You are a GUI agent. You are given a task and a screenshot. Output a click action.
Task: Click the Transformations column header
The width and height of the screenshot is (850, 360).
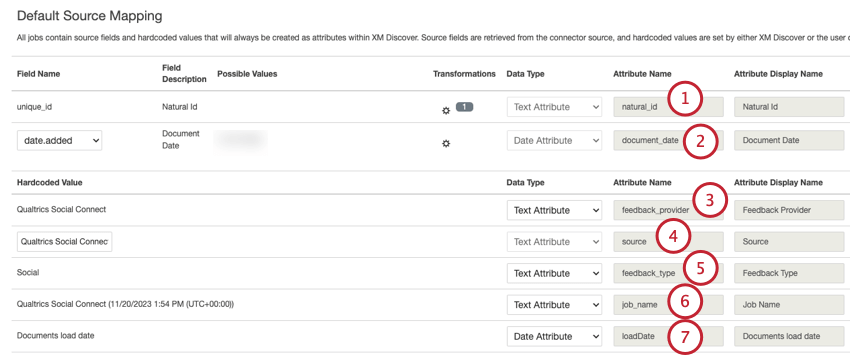[x=464, y=74]
